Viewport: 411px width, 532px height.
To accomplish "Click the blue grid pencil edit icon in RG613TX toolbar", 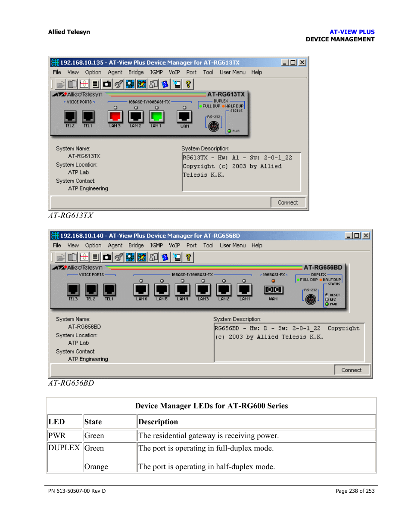I will click(x=142, y=84).
